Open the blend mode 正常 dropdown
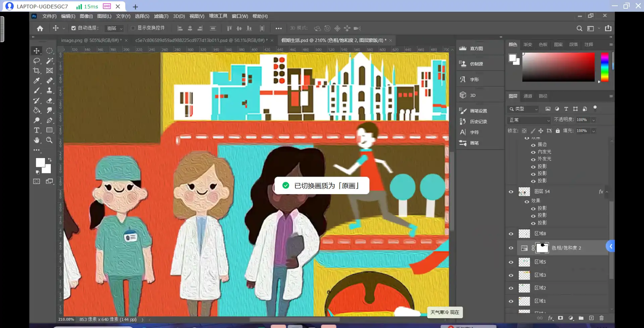Image resolution: width=644 pixels, height=328 pixels. (x=529, y=120)
